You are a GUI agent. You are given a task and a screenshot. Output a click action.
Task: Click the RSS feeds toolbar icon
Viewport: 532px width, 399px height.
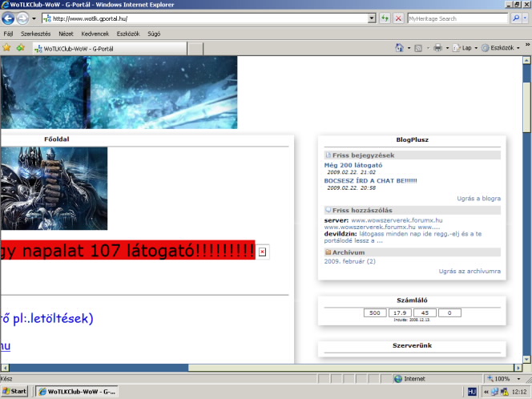418,48
